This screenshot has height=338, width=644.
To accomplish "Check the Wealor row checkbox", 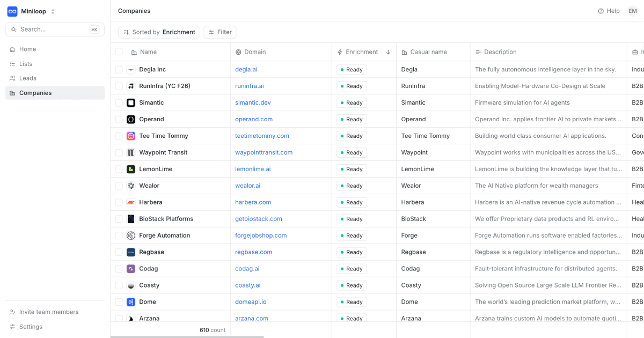I will coord(119,186).
